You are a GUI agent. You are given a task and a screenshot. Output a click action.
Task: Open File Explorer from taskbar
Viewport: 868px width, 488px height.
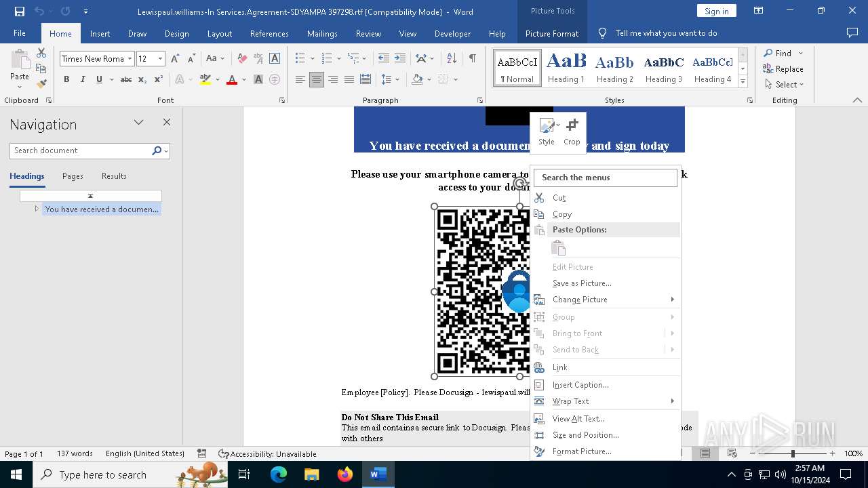(x=312, y=474)
